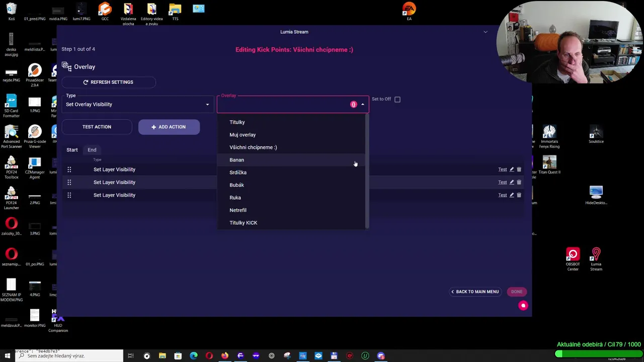
Task: Open the TTS folder on desktop
Action: [175, 12]
